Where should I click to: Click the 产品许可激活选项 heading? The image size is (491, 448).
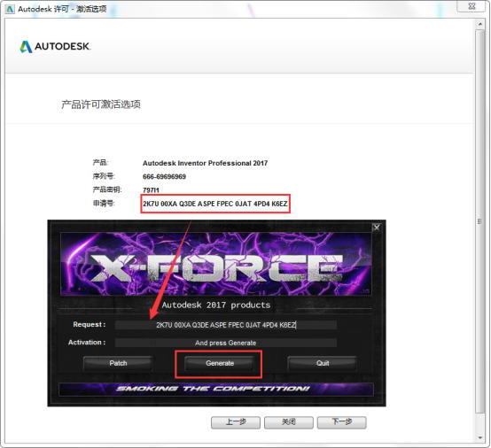tap(101, 104)
